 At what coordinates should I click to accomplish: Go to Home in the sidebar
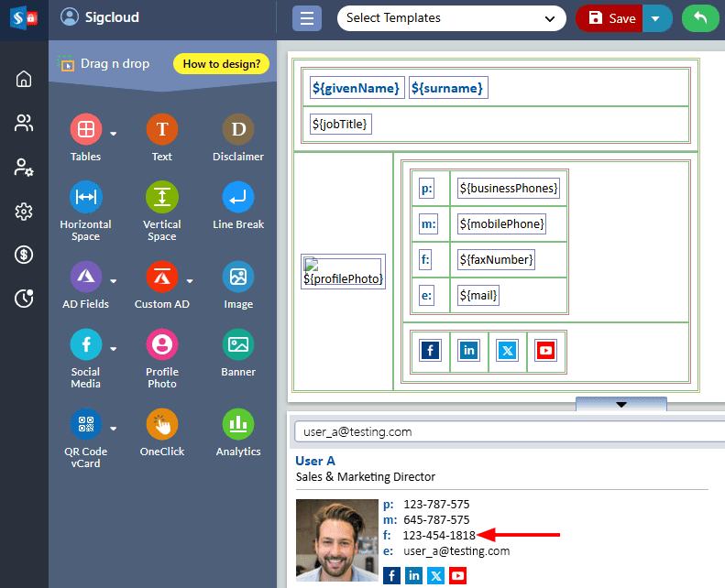pyautogui.click(x=24, y=79)
